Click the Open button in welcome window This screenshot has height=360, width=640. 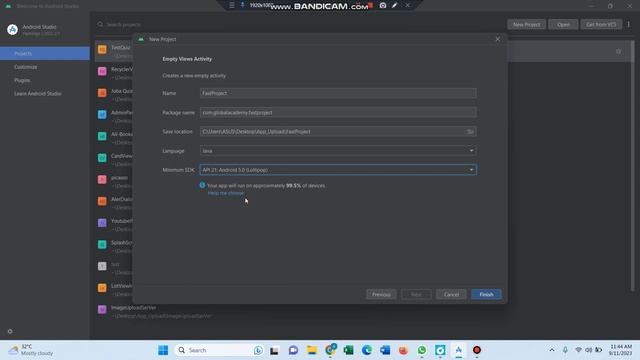[563, 24]
